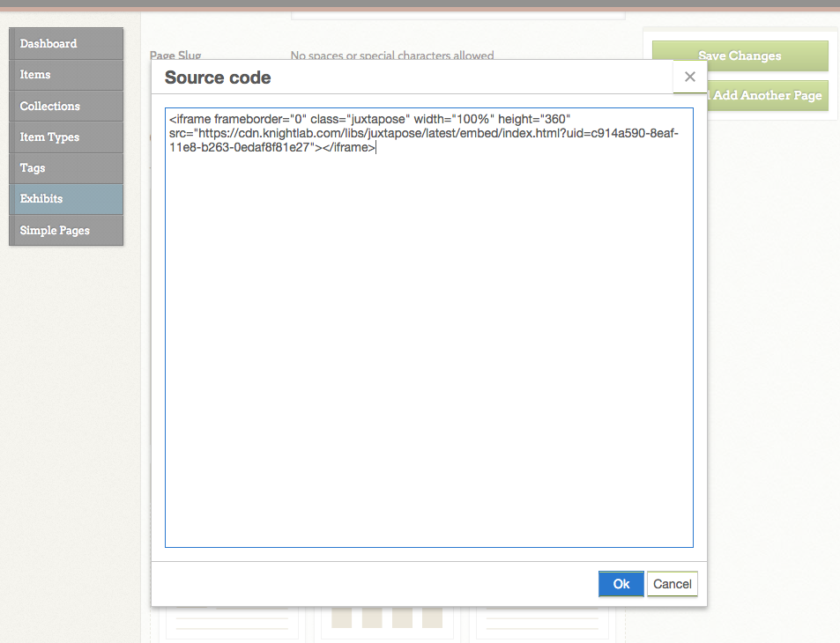Click the text field above the Page Slug hint
The image size is (840, 643).
(457, 12)
